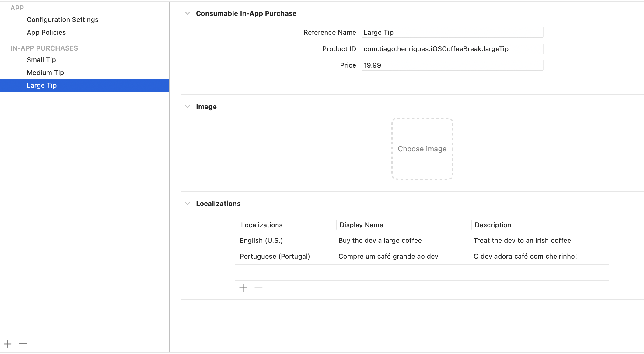Image resolution: width=644 pixels, height=354 pixels.
Task: Click 'Treat the dev to an irish coffee' description
Action: click(522, 241)
